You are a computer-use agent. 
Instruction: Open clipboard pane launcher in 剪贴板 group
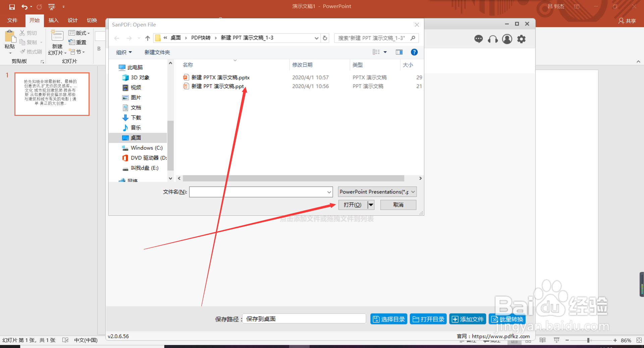(42, 62)
